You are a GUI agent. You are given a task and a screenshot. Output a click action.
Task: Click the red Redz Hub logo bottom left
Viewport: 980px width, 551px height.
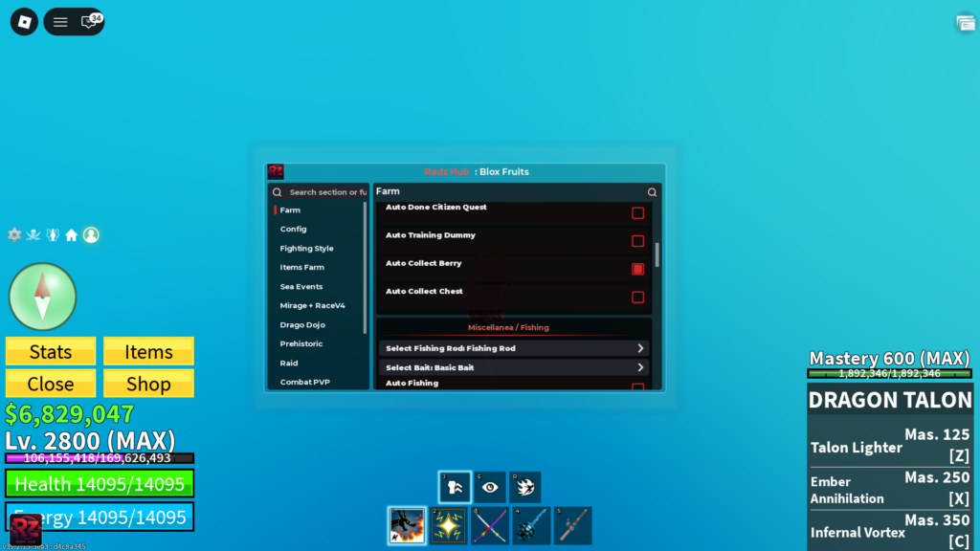click(x=26, y=530)
